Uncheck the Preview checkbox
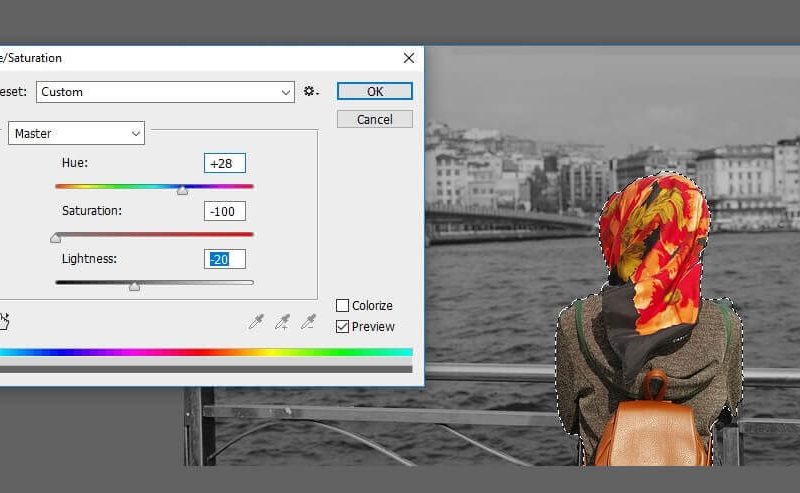800x493 pixels. tap(342, 327)
